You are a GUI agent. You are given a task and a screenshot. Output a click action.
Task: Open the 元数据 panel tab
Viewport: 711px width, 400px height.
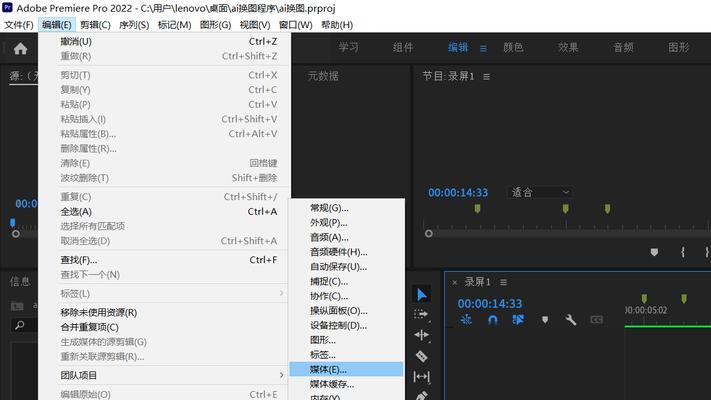[323, 76]
